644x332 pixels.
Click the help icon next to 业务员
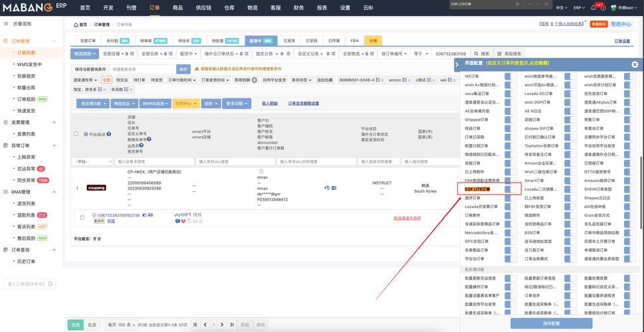[141, 145]
